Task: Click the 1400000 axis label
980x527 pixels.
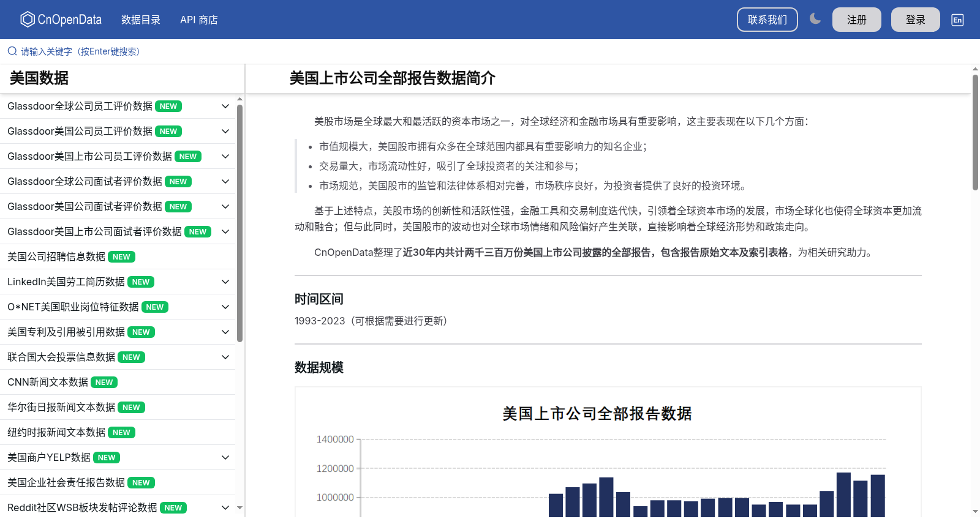Action: click(x=335, y=439)
